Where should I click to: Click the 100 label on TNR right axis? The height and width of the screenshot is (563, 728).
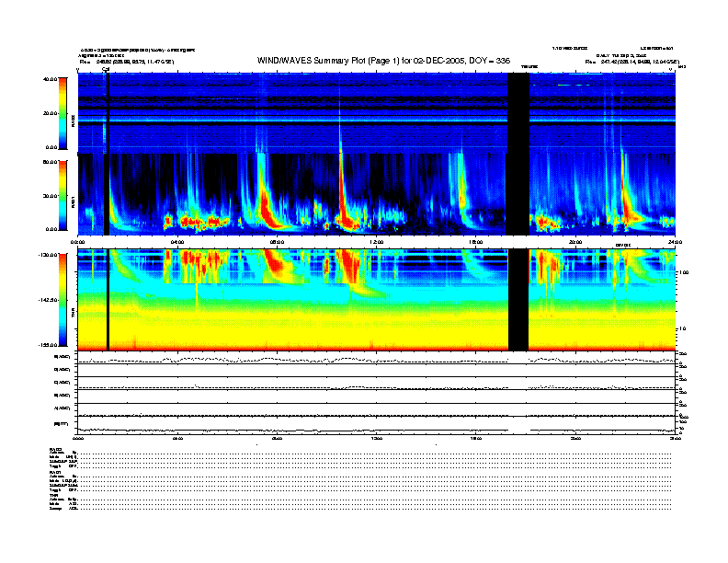coord(683,272)
